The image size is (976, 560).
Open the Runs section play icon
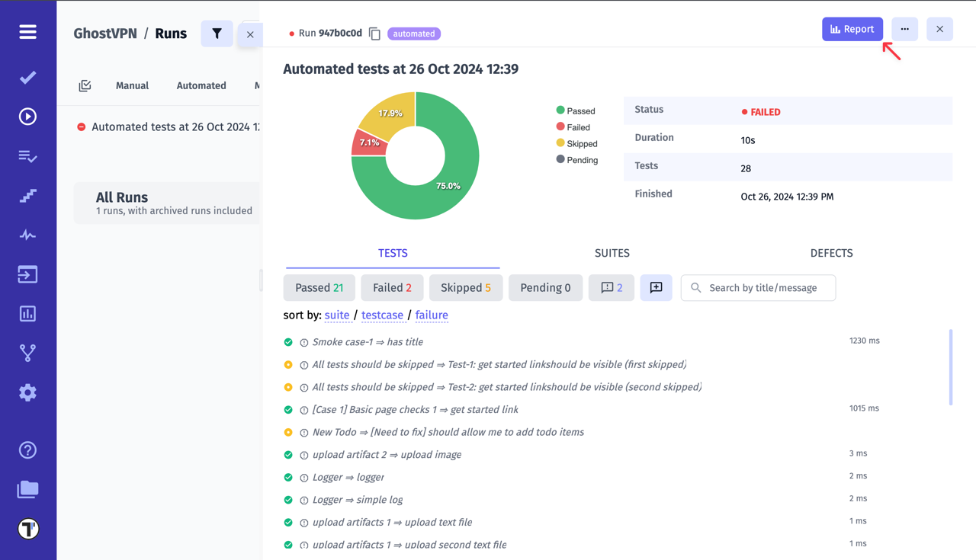click(x=27, y=117)
